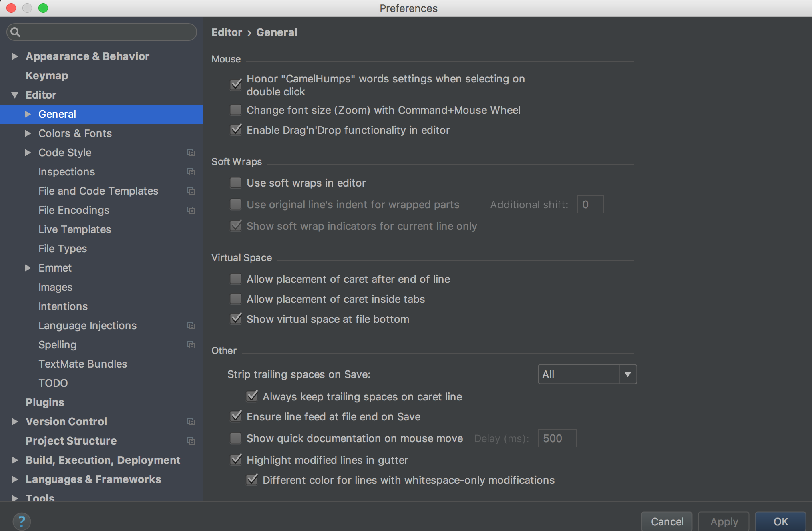Expand the General subsection arrow

[28, 114]
